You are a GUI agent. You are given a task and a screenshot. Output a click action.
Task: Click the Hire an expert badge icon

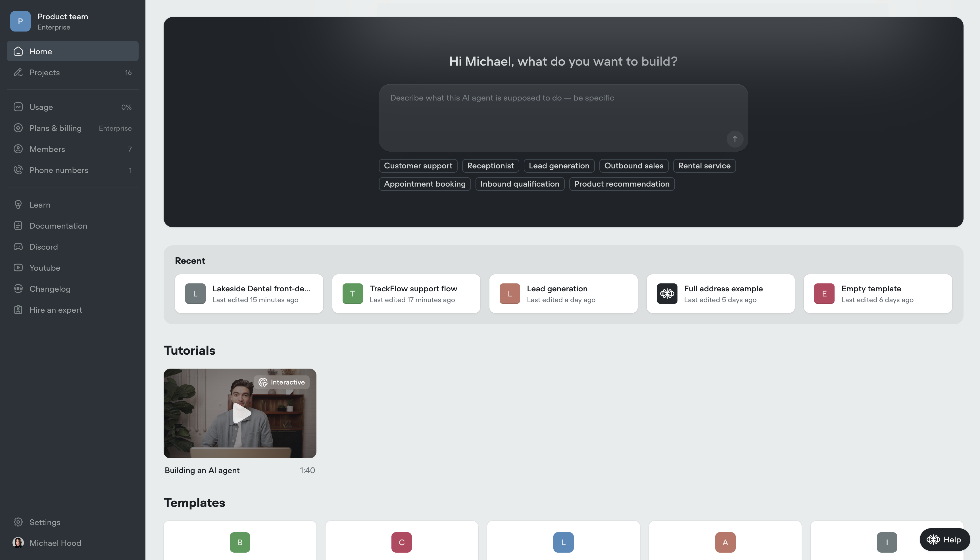[x=18, y=310]
